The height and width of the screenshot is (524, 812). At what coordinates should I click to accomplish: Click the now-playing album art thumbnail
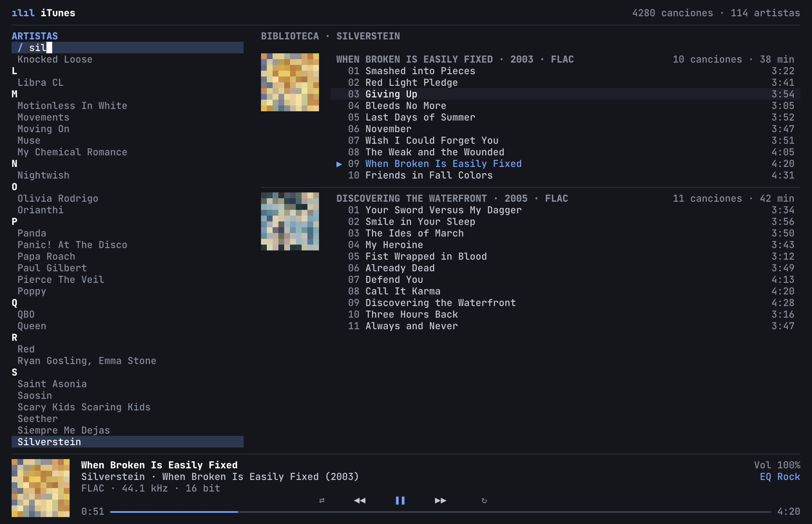point(41,488)
